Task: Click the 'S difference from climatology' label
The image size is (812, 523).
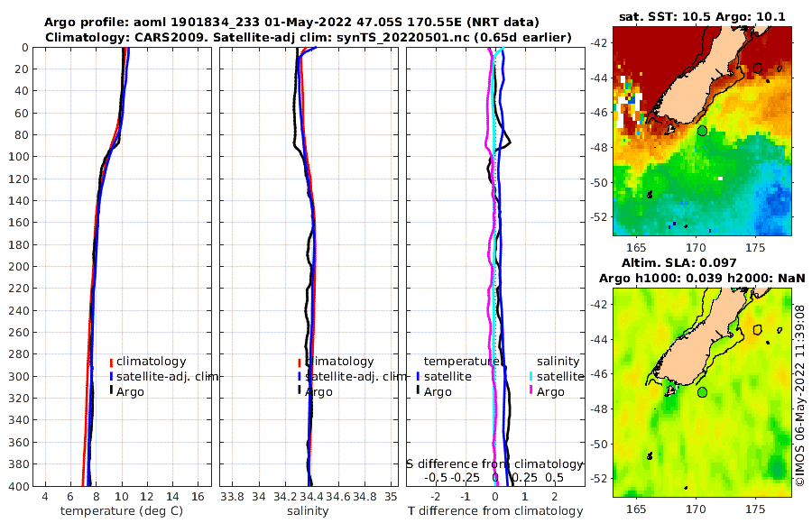Action: click(x=494, y=464)
